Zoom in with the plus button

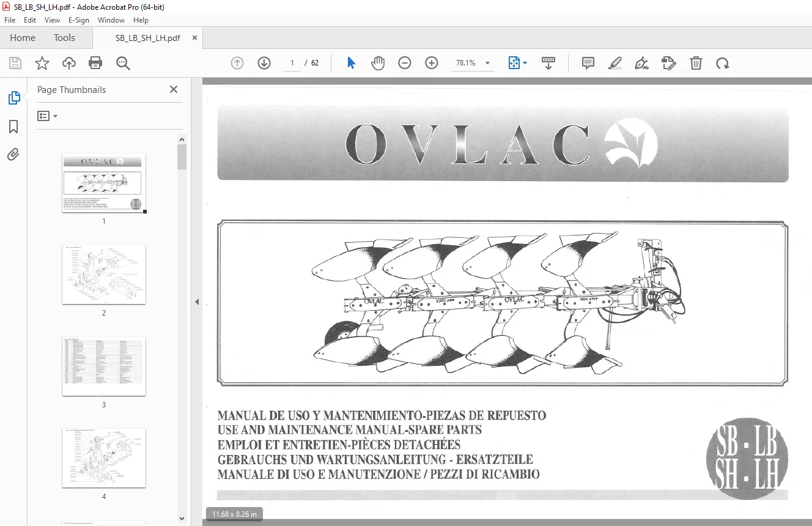tap(432, 63)
